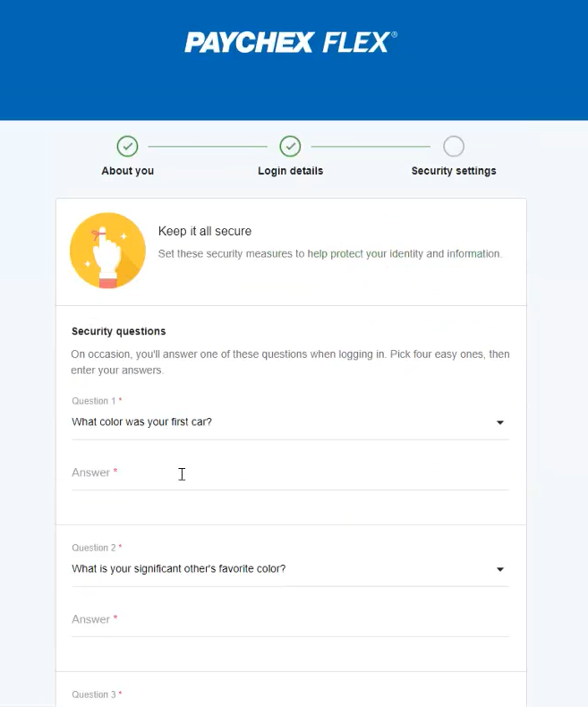Go to About you step label
This screenshot has width=588, height=707.
(128, 171)
